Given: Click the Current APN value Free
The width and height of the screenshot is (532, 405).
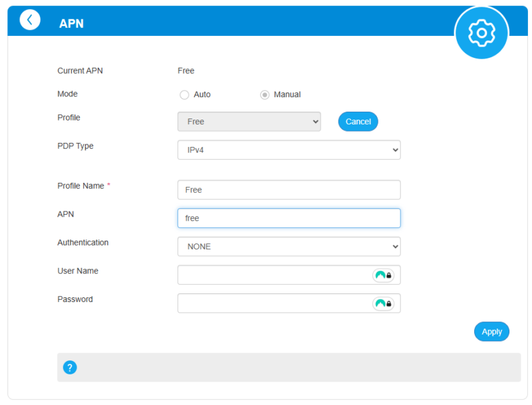Looking at the screenshot, I should tap(186, 70).
